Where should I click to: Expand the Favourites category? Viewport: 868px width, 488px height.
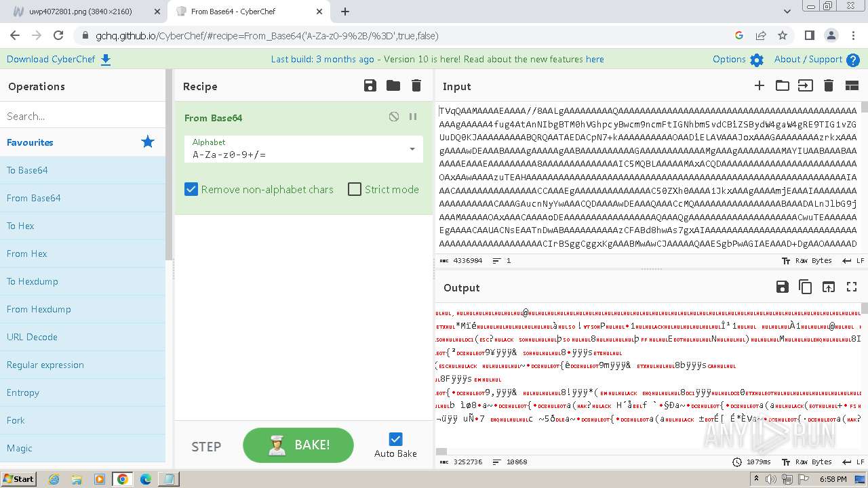(83, 142)
